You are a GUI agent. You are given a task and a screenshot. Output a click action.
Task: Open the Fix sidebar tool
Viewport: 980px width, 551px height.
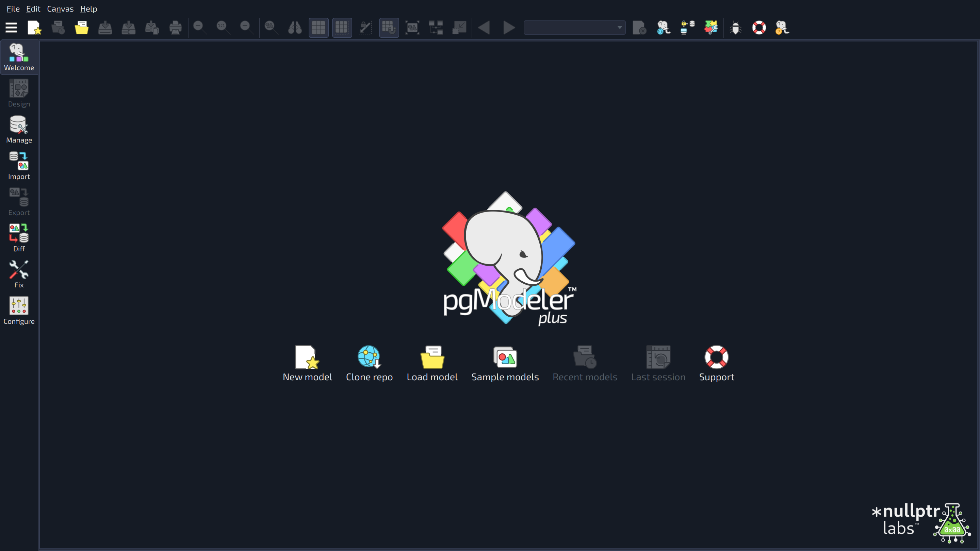19,274
